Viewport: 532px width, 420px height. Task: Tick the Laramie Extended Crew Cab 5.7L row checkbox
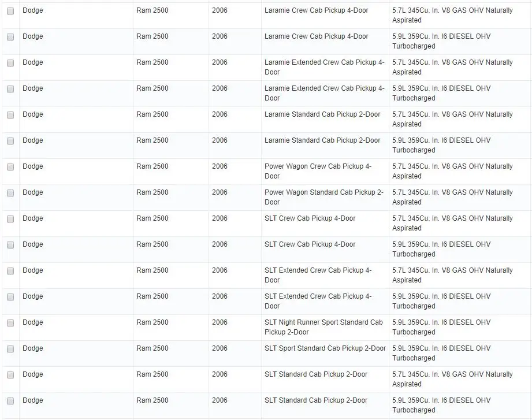tap(10, 63)
